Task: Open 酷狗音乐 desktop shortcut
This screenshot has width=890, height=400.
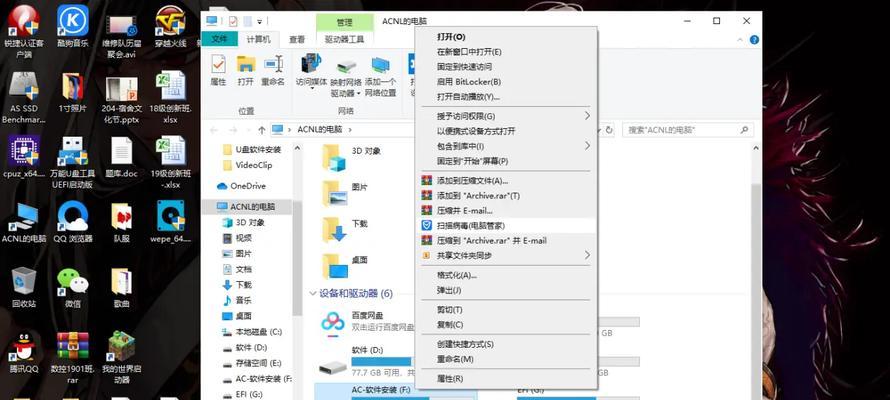Action: pyautogui.click(x=73, y=26)
